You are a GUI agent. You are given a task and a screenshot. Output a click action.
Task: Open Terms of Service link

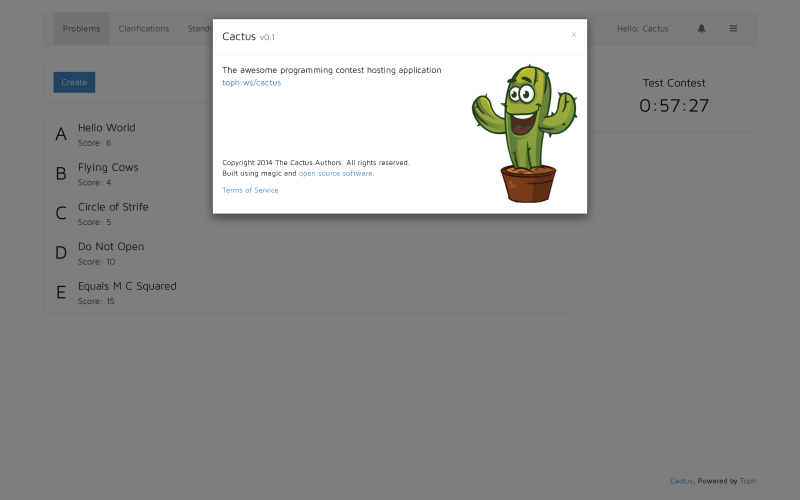tap(250, 190)
